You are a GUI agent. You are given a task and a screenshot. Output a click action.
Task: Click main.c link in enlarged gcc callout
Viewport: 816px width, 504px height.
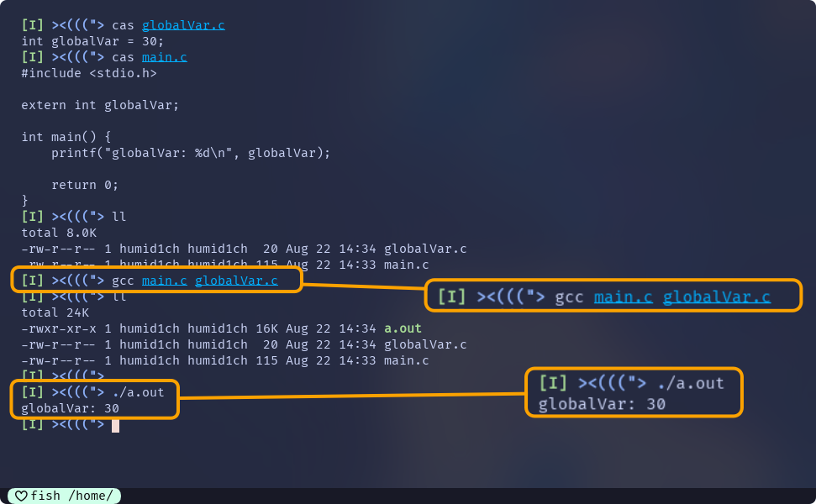click(x=623, y=297)
